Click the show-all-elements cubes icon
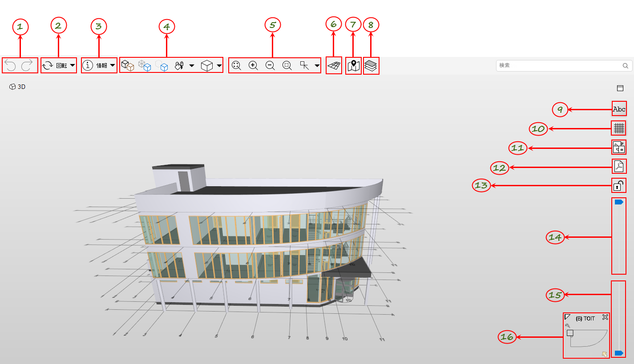 pos(128,66)
